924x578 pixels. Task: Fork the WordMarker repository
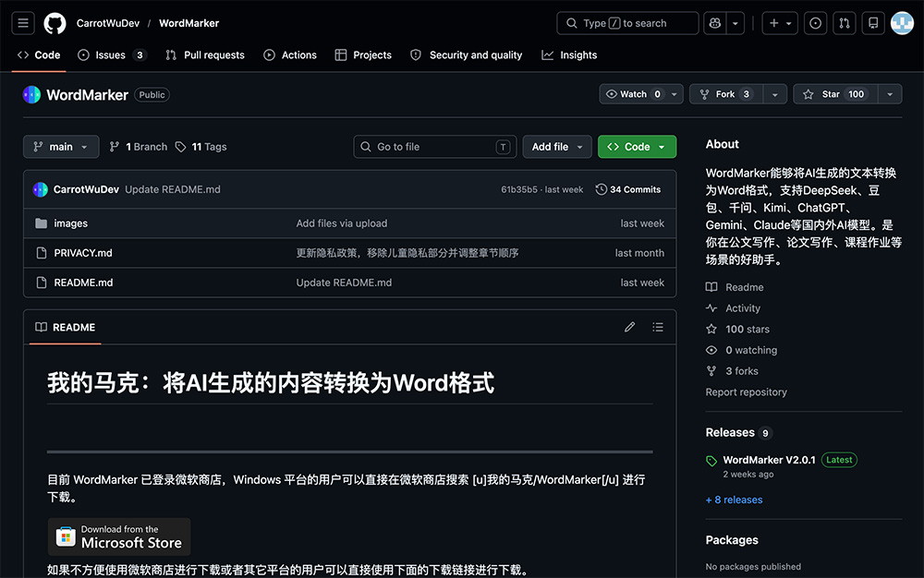pos(726,94)
